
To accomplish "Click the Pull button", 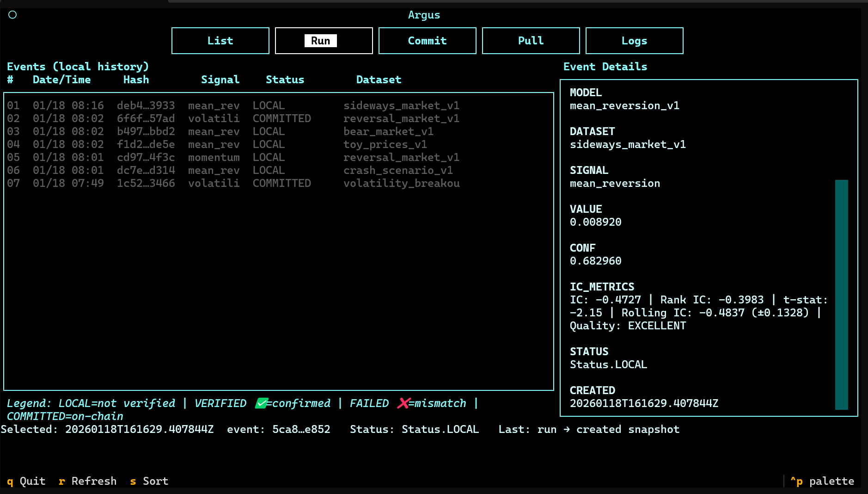I will coord(531,41).
